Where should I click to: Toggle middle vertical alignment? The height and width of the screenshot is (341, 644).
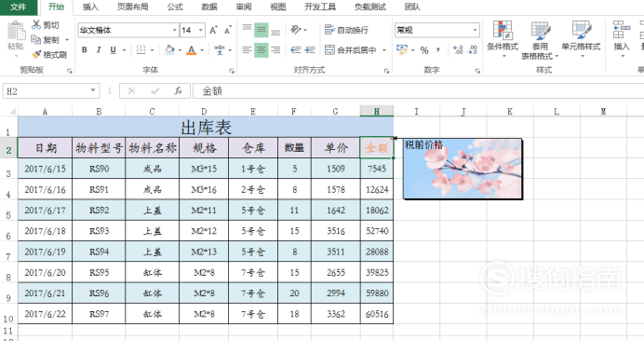[262, 30]
